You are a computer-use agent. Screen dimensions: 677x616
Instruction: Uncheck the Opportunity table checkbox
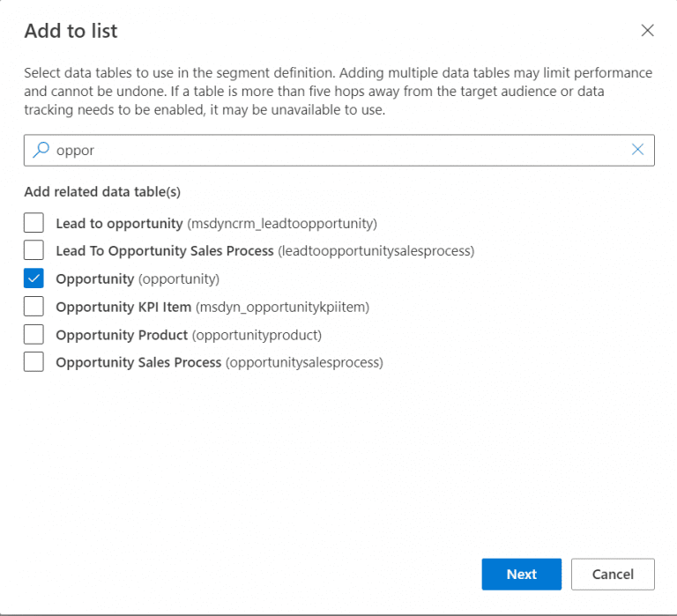(x=33, y=278)
